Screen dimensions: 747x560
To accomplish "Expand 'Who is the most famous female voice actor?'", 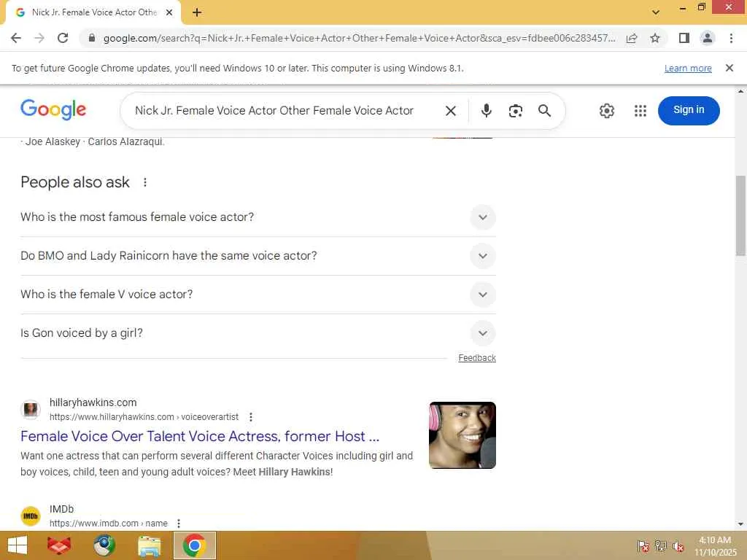I will 483,217.
